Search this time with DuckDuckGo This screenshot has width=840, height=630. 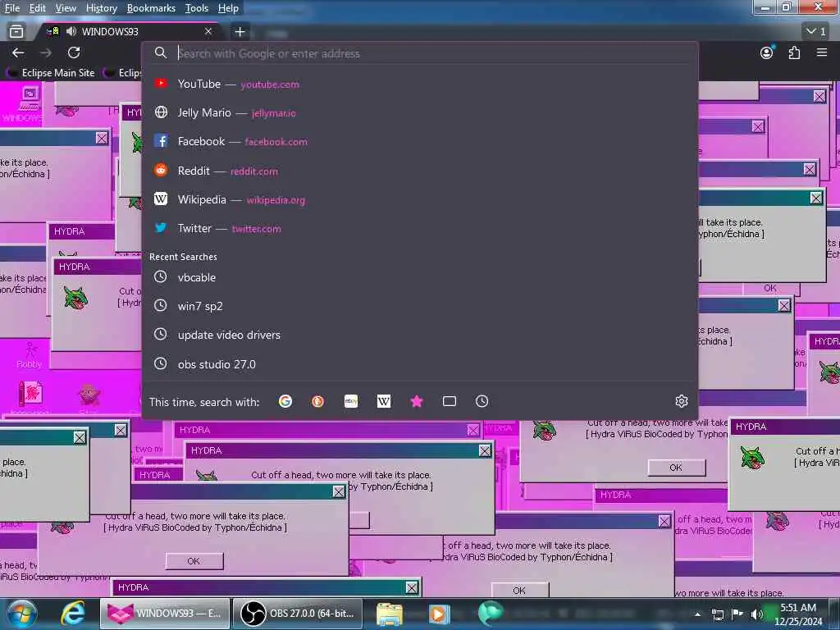pyautogui.click(x=318, y=401)
